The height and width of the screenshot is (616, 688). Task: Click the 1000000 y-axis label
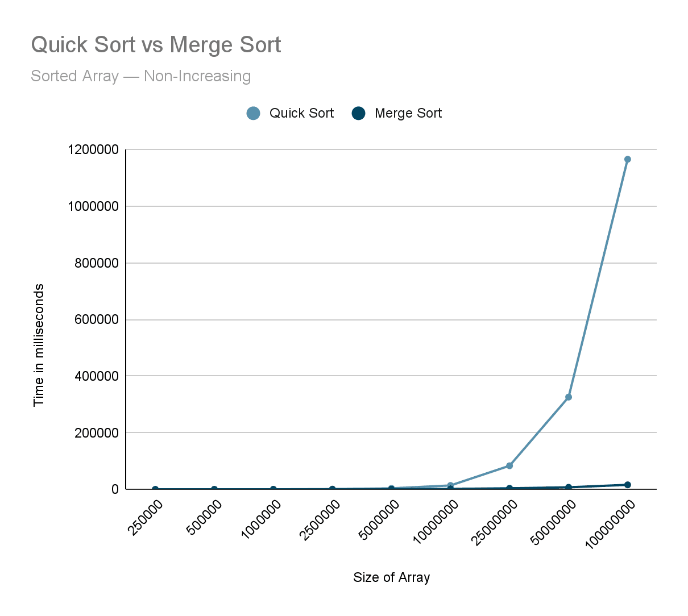tap(93, 206)
